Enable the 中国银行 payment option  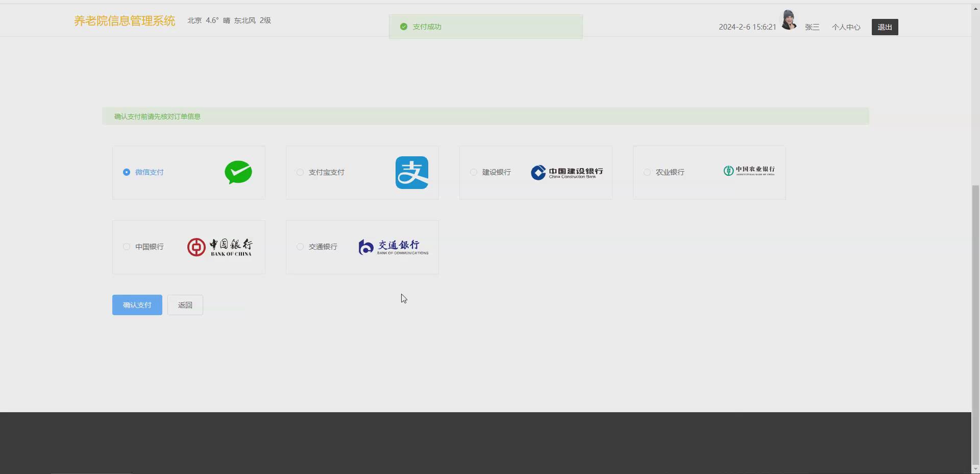(x=126, y=247)
